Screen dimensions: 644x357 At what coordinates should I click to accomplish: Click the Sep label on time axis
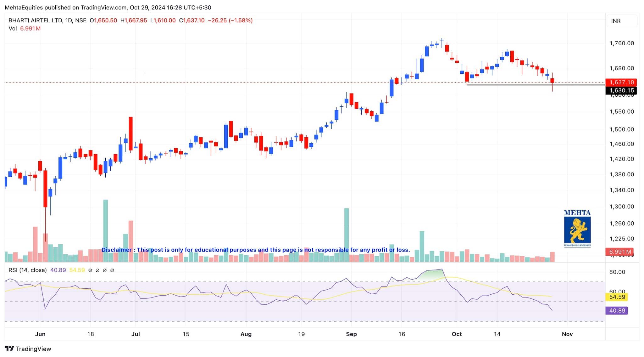click(351, 334)
